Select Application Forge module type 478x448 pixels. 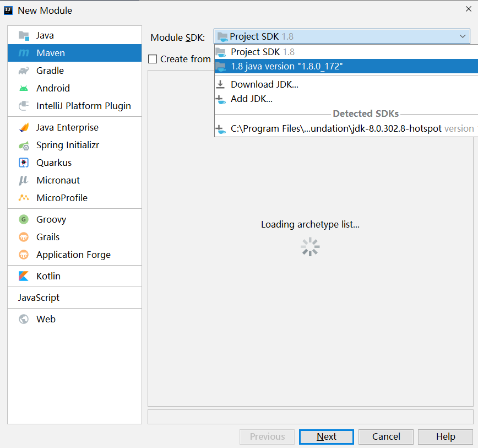click(75, 255)
